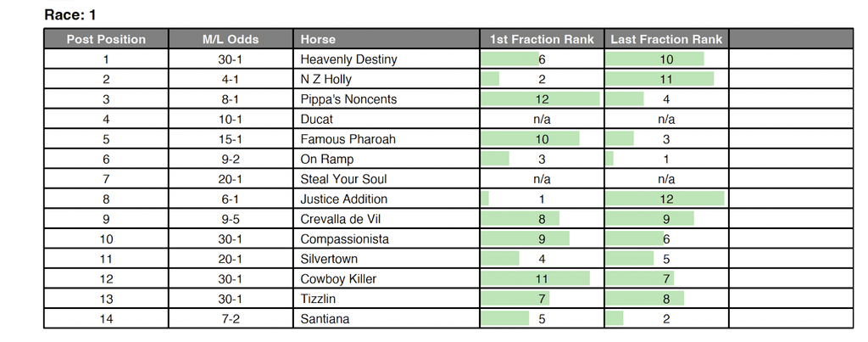
Task: Select the Cowboy Killer horse cell
Action: 338,279
